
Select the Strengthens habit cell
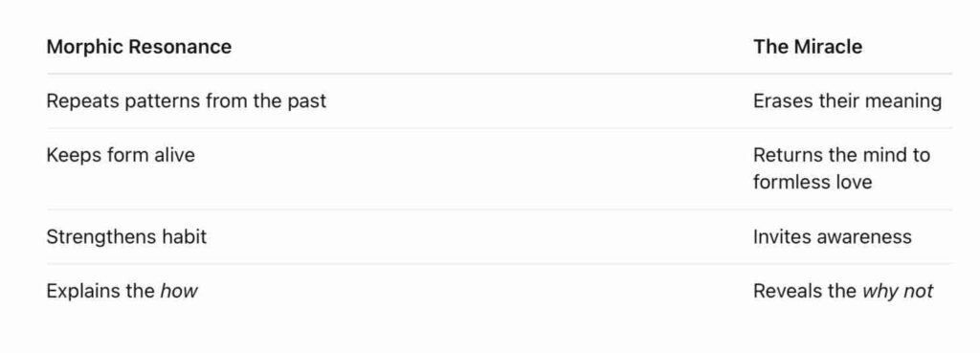[126, 237]
